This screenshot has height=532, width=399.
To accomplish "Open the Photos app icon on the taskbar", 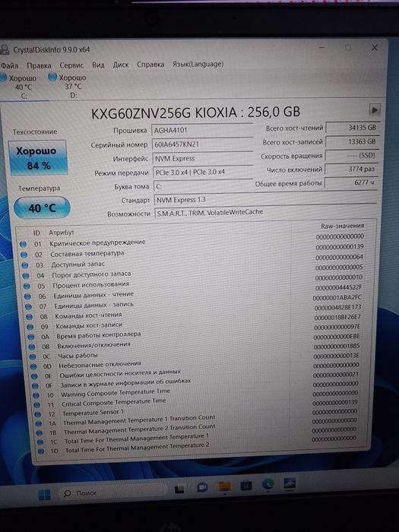I will (x=289, y=484).
